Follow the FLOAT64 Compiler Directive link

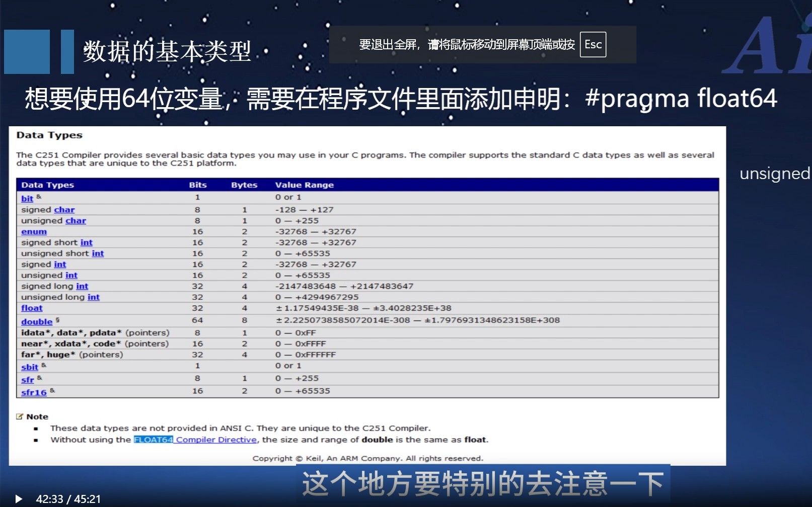(195, 440)
